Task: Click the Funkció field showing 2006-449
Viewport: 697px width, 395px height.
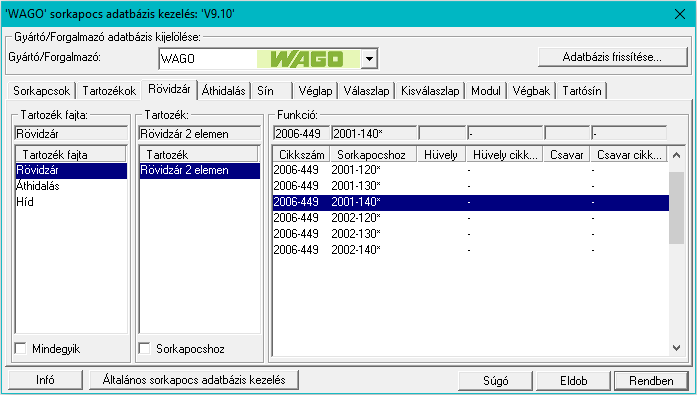Action: 301,133
